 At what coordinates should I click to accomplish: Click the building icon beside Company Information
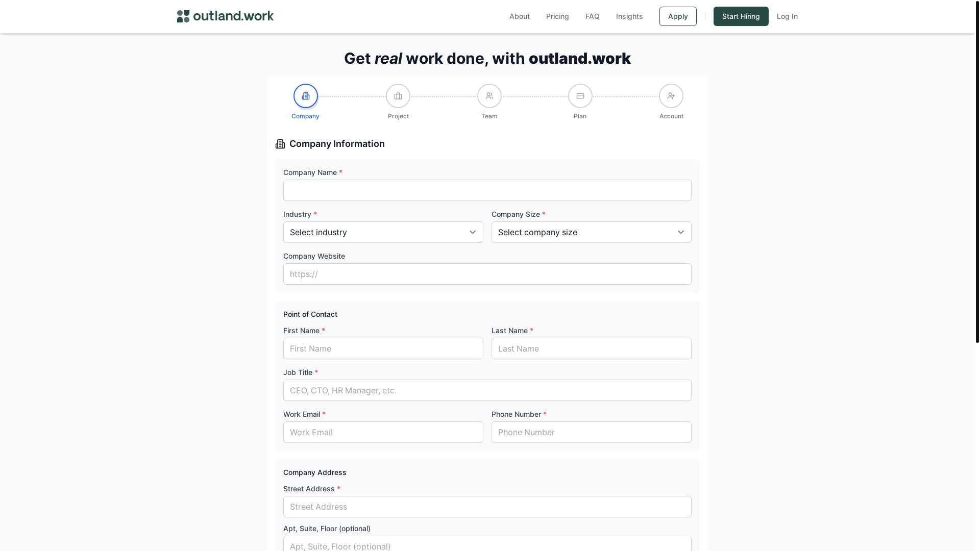(x=280, y=144)
